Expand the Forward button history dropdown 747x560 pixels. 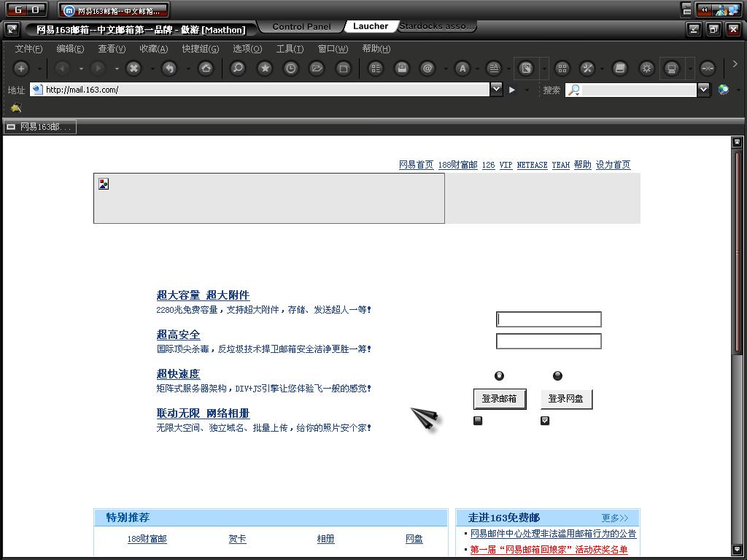[117, 69]
